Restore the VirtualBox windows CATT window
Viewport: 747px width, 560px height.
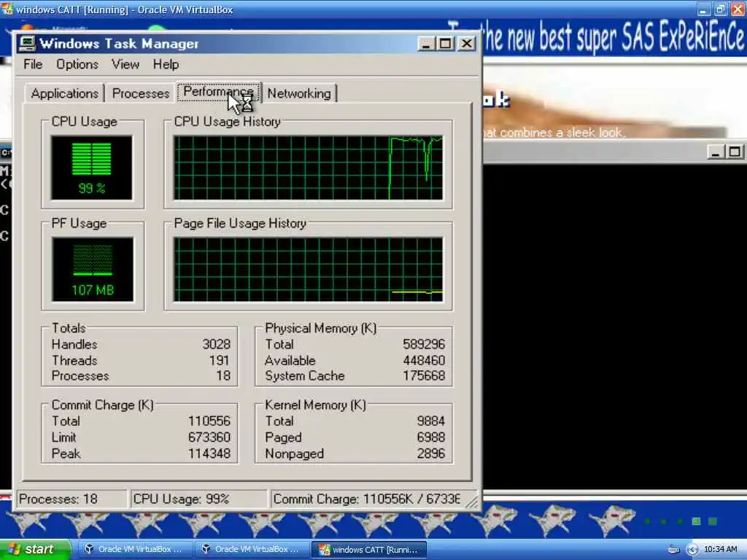tap(721, 9)
